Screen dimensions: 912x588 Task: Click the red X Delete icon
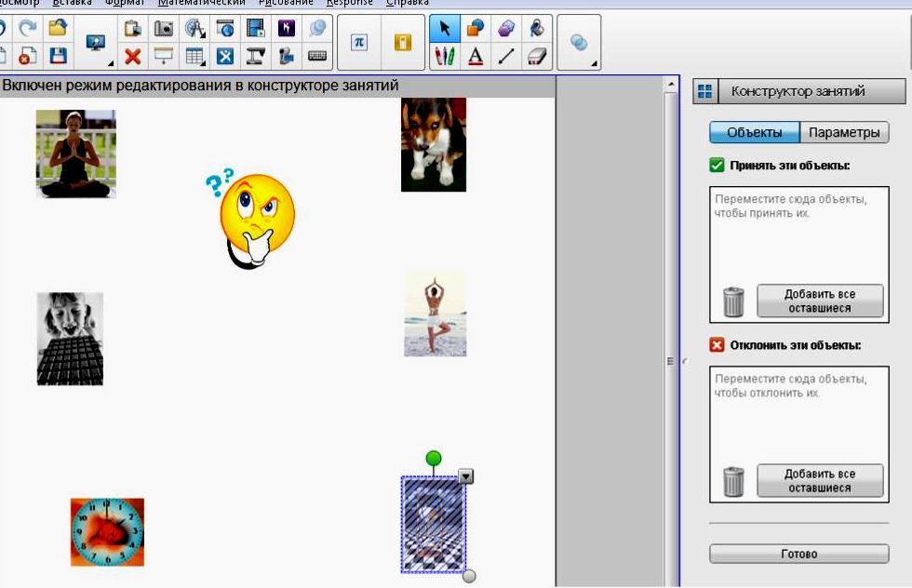[133, 57]
